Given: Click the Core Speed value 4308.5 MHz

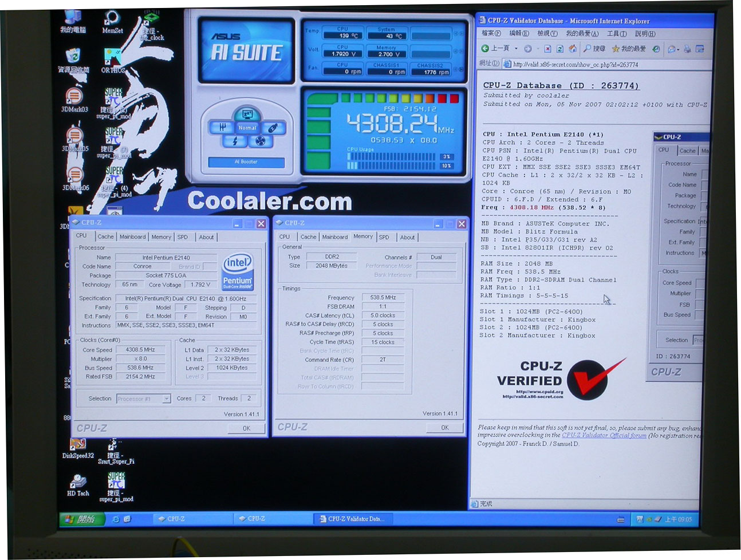Looking at the screenshot, I should 141,350.
